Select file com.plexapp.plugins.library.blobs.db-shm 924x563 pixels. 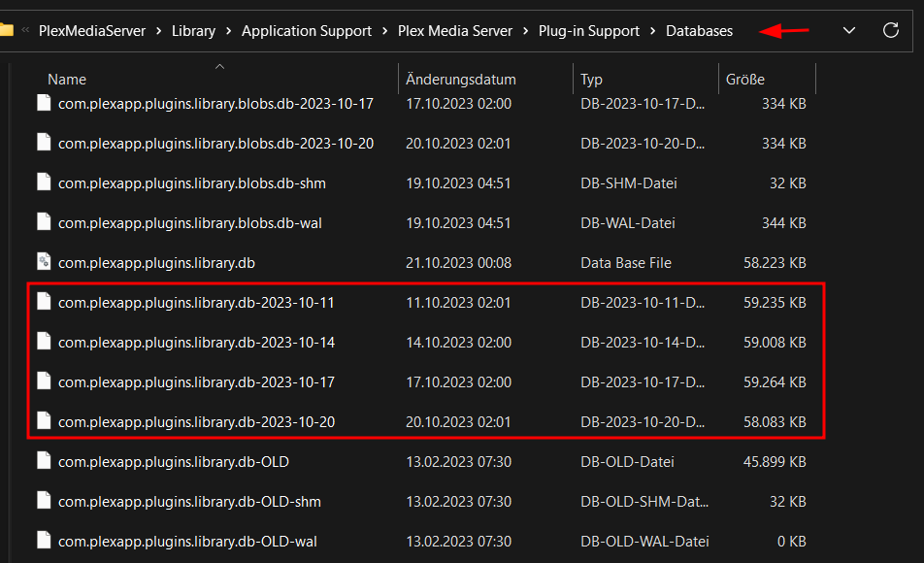coord(191,183)
